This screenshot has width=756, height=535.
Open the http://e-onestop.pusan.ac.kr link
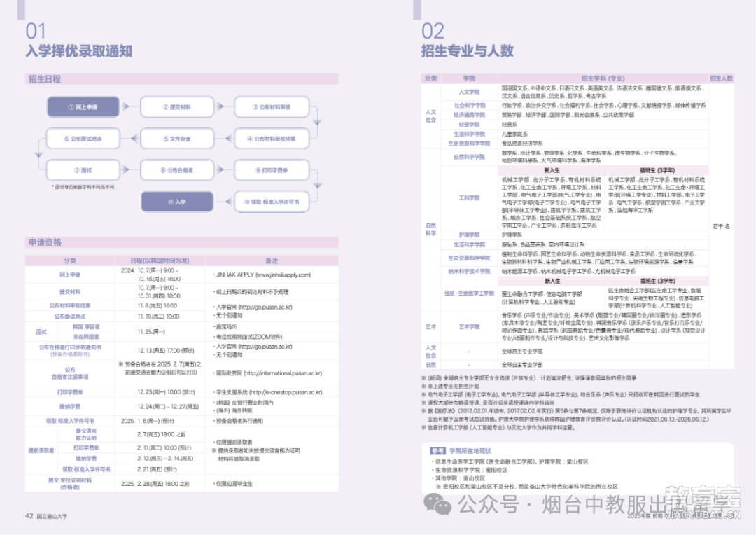[286, 392]
